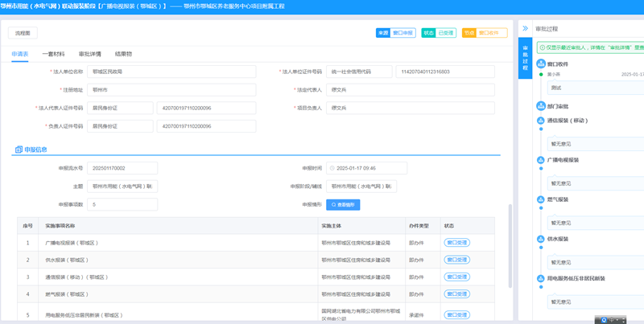
Task: Open 负责人证件号码 居民身份证 type dropdown
Action: (120, 126)
